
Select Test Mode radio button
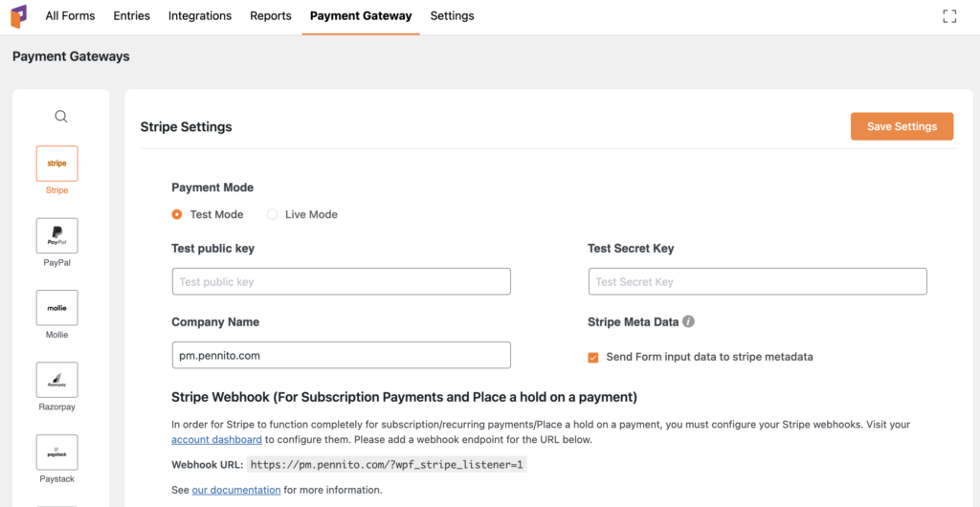pyautogui.click(x=177, y=214)
